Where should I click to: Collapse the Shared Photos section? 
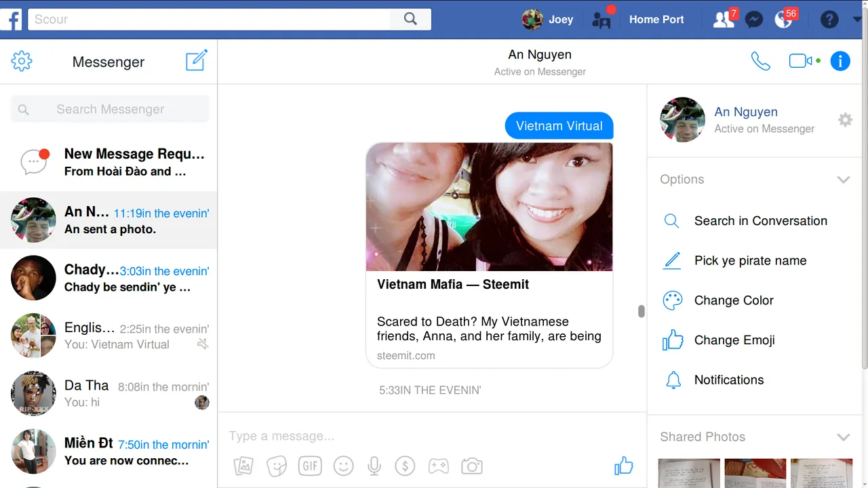click(x=843, y=437)
